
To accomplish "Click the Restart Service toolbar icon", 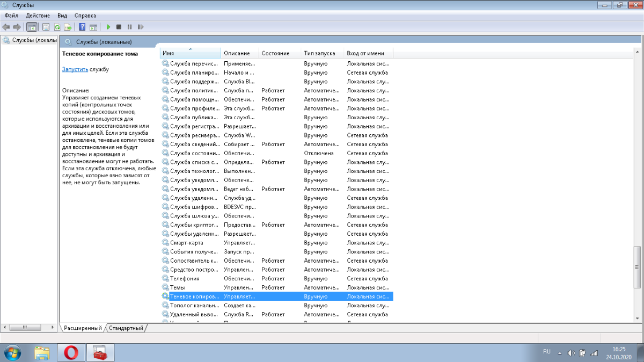I will click(141, 27).
